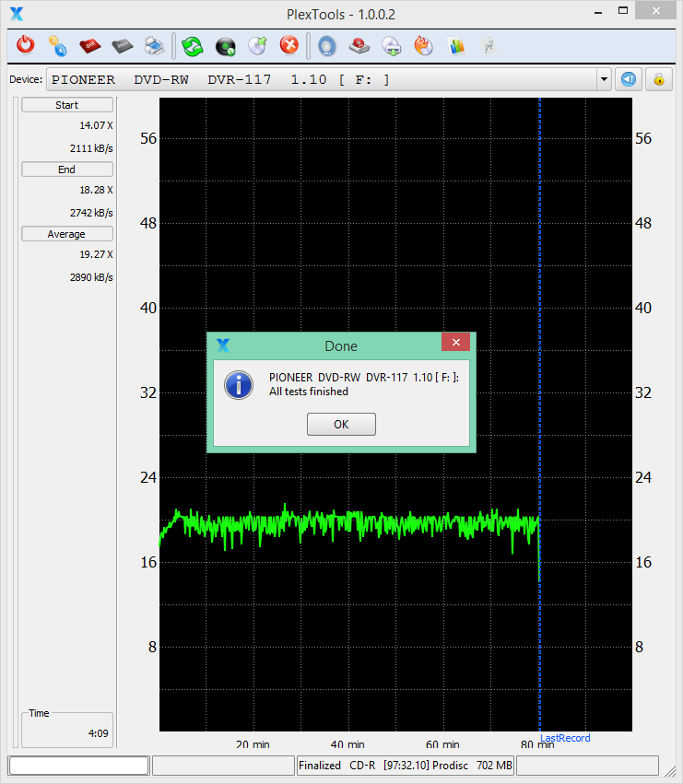Click the PlexTools logo in main title bar
The image size is (683, 784).
coord(17,14)
